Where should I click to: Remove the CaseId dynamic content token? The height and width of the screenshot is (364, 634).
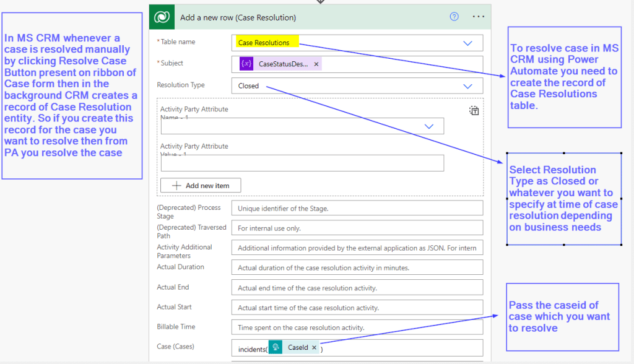click(314, 347)
